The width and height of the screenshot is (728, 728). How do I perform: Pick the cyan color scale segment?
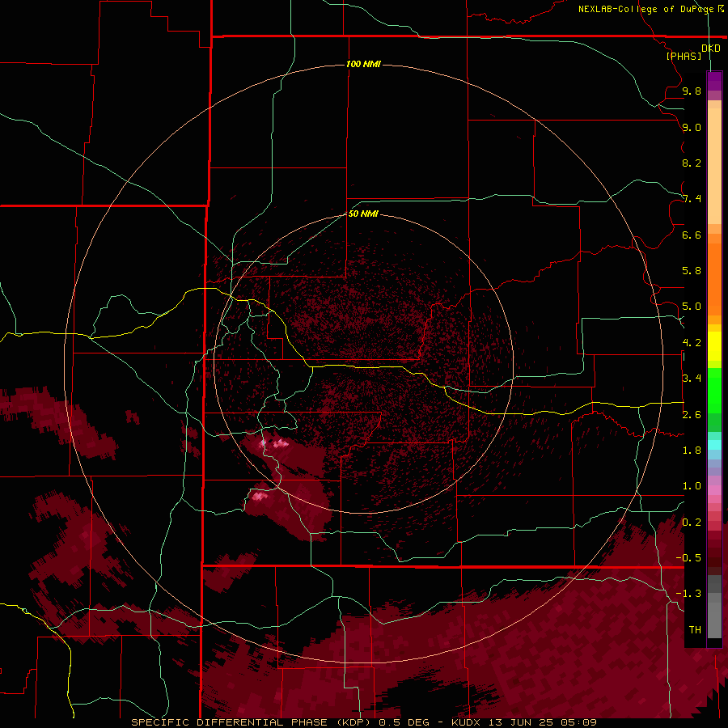tap(714, 445)
